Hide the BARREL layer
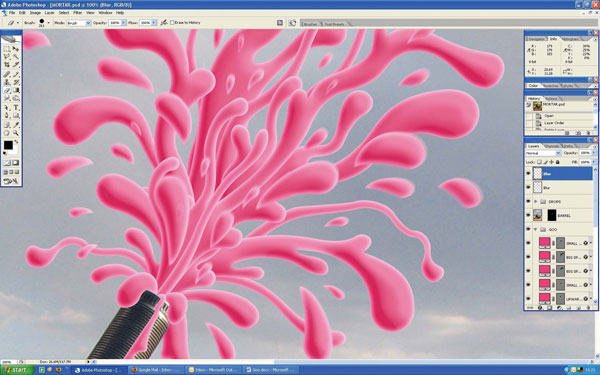The width and height of the screenshot is (600, 375). (528, 215)
